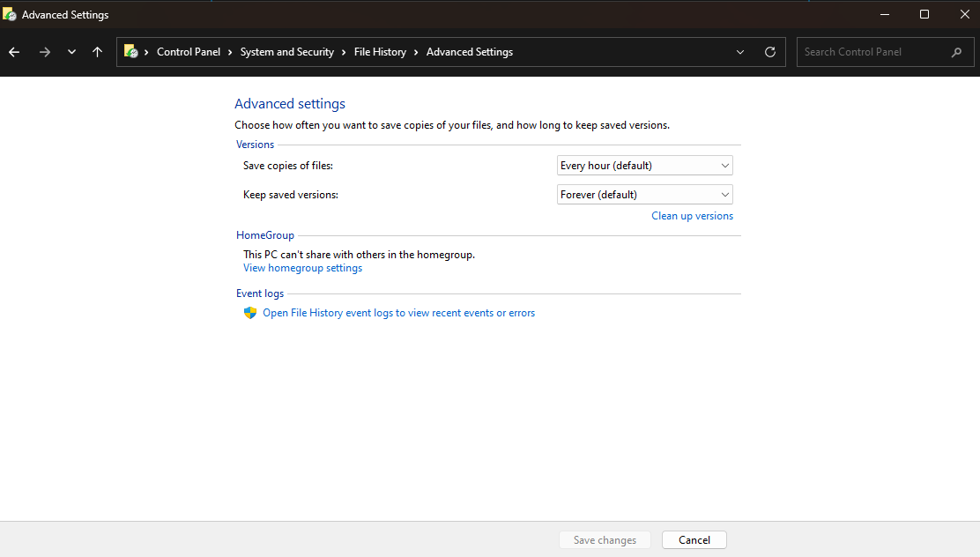Expand chevron after File History breadcrumb

tap(416, 52)
